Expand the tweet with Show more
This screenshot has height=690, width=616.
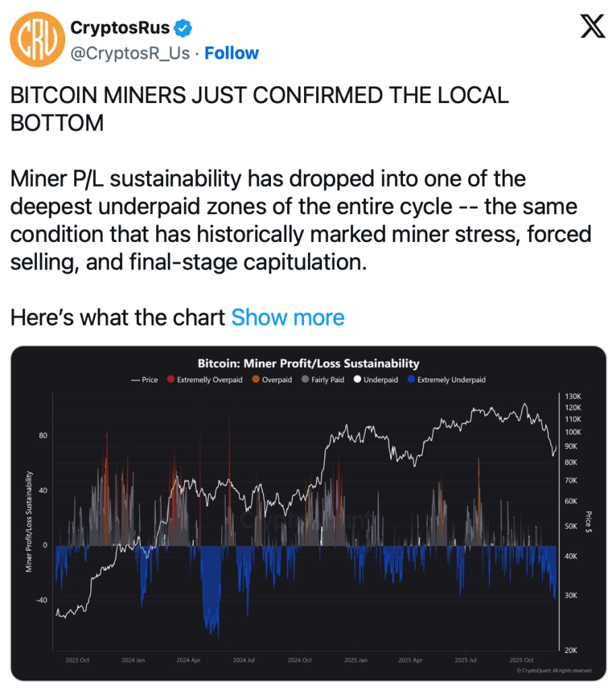tap(288, 317)
